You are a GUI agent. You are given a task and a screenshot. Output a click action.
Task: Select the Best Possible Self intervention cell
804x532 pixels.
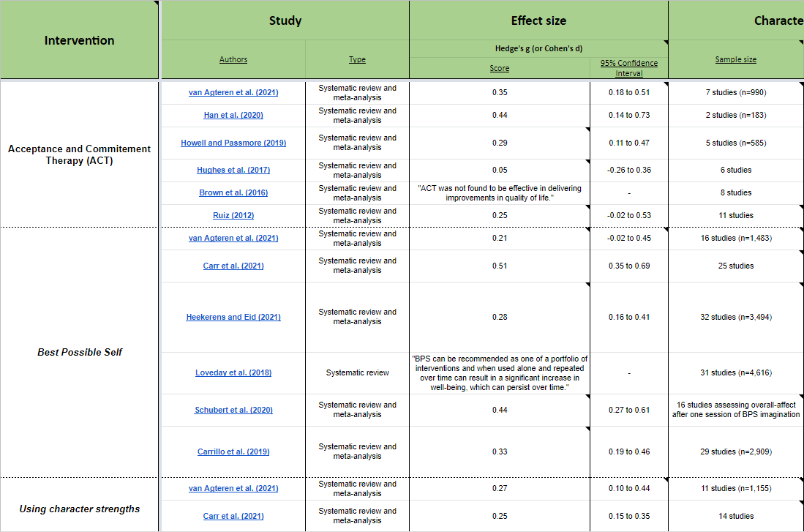tap(79, 352)
